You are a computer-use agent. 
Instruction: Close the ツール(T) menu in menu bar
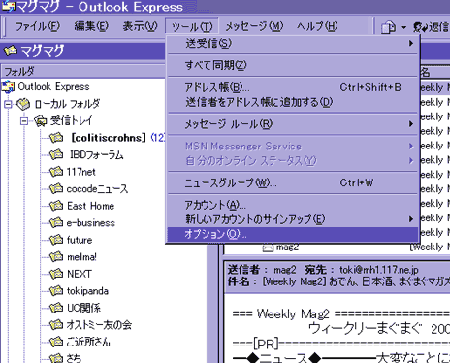192,26
